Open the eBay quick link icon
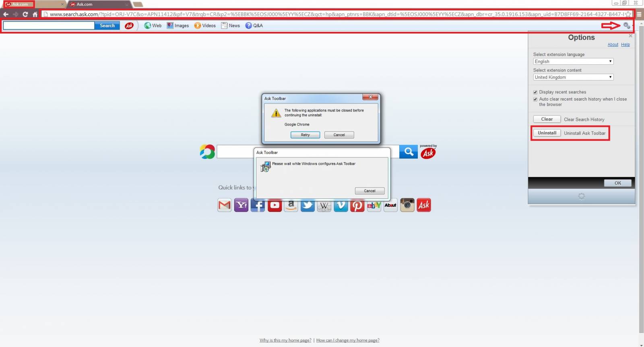 coord(374,205)
